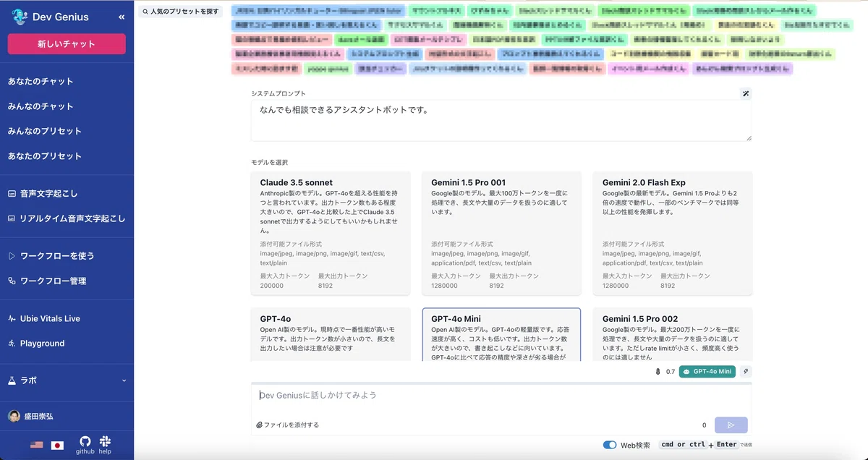The width and height of the screenshot is (868, 460).
Task: Select the Gemini 2.0 Flash Exp model card
Action: (x=673, y=233)
